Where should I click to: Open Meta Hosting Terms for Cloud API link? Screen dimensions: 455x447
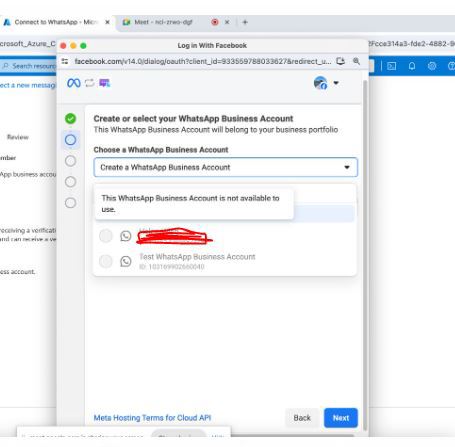152,418
